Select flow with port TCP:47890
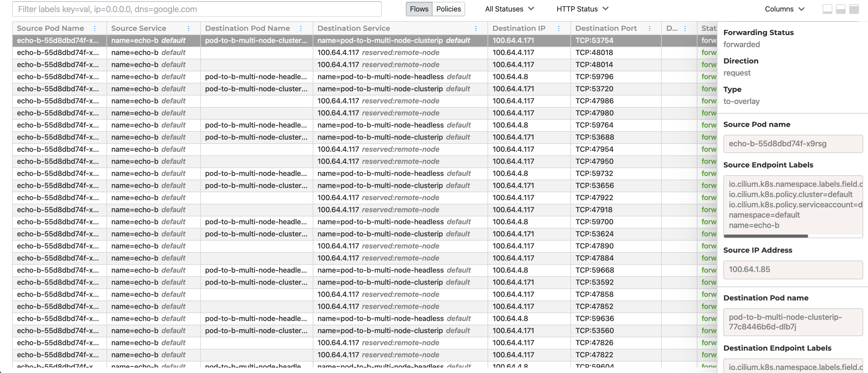Image resolution: width=868 pixels, height=373 pixels. (364, 246)
